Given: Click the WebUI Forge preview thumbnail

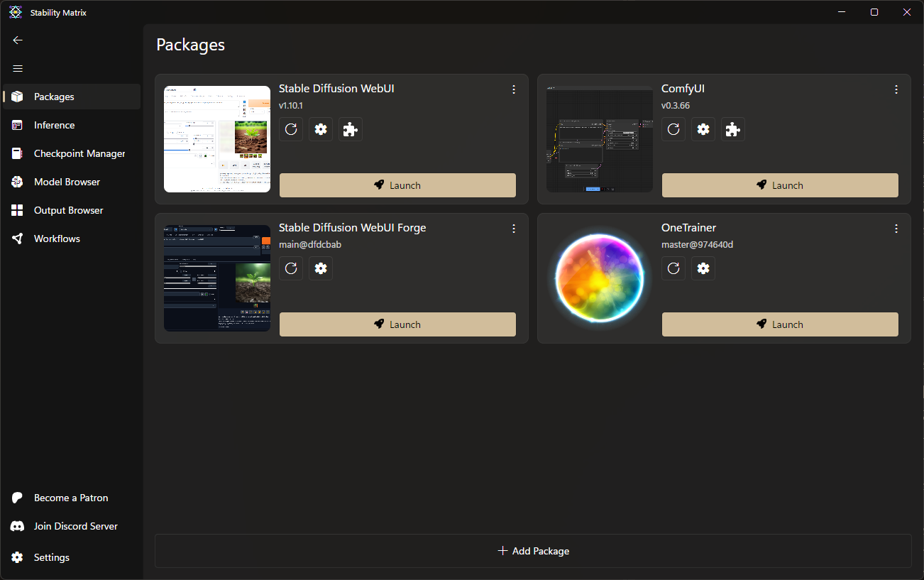Looking at the screenshot, I should pyautogui.click(x=217, y=278).
